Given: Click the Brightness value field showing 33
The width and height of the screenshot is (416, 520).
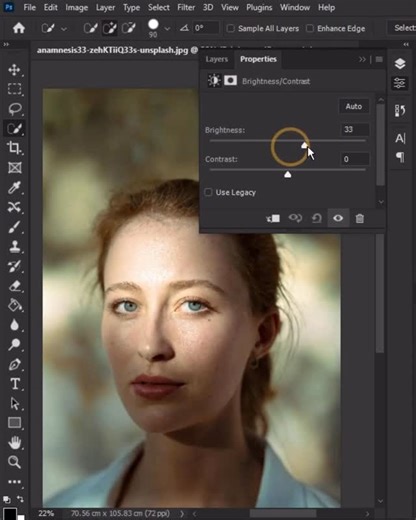Looking at the screenshot, I should [354, 129].
